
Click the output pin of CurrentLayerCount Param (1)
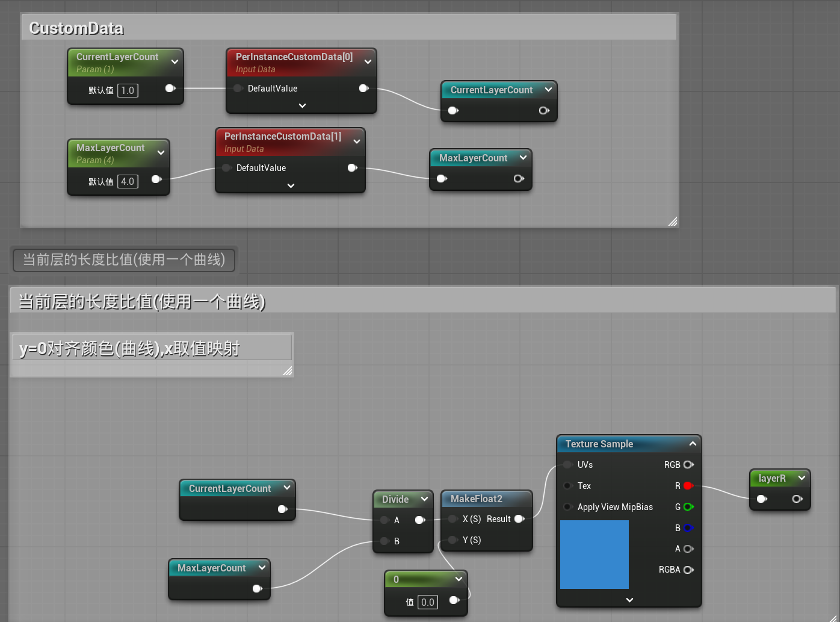[170, 89]
